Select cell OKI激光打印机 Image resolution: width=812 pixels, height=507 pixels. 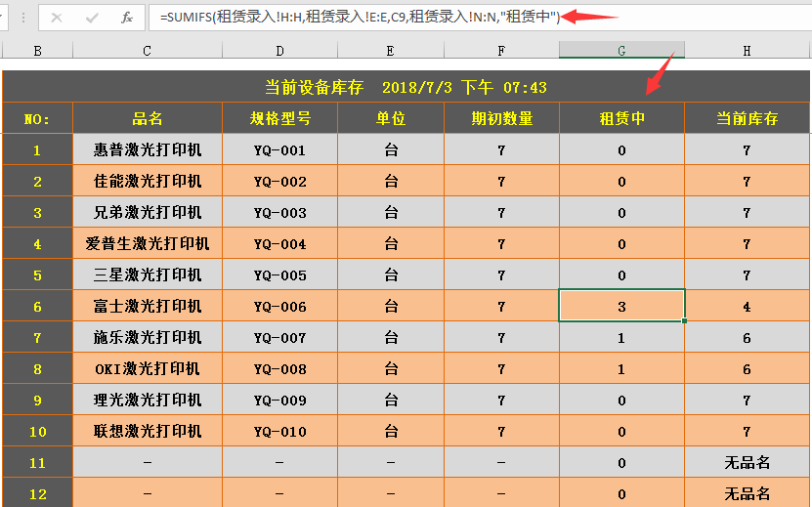(148, 368)
